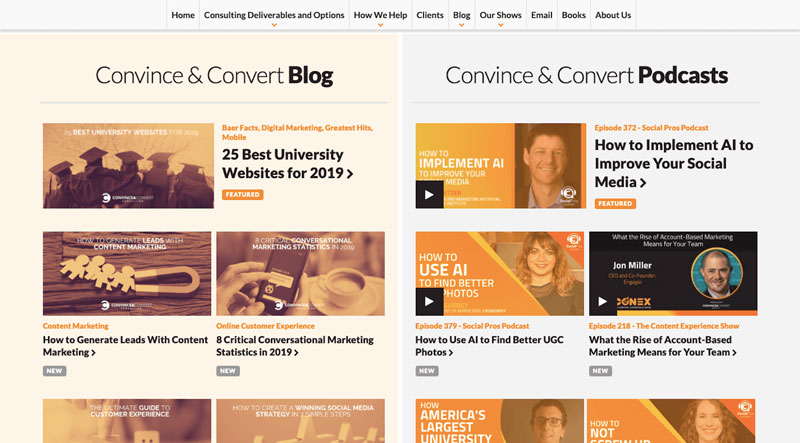800x443 pixels.
Task: Expand the Consulting Deliverables and Options dropdown arrow
Action: click(x=274, y=25)
